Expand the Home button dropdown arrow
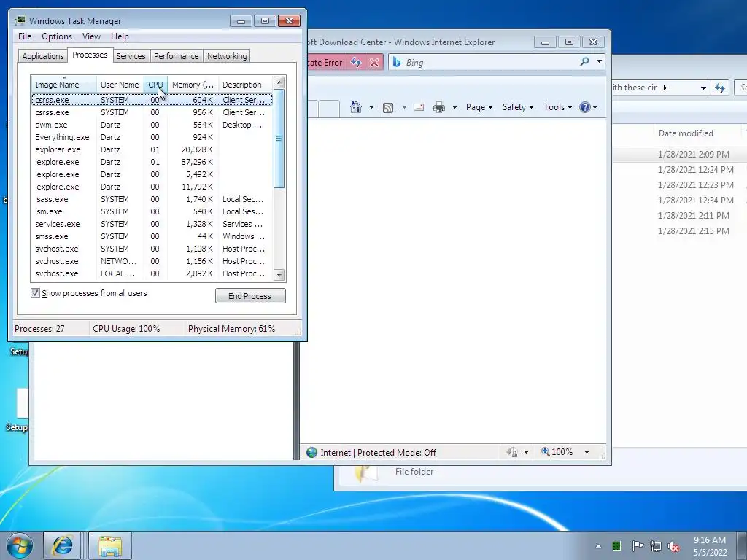 pyautogui.click(x=371, y=107)
